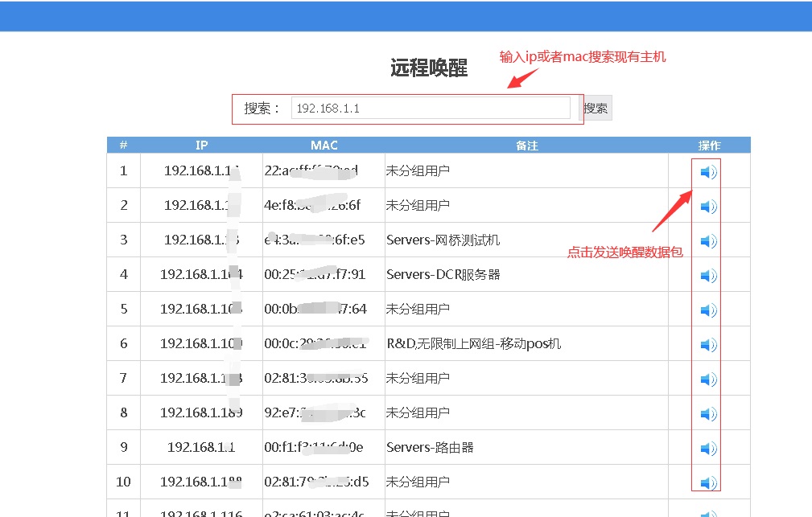
Task: Wake the Servers-路由器 host
Action: point(708,449)
